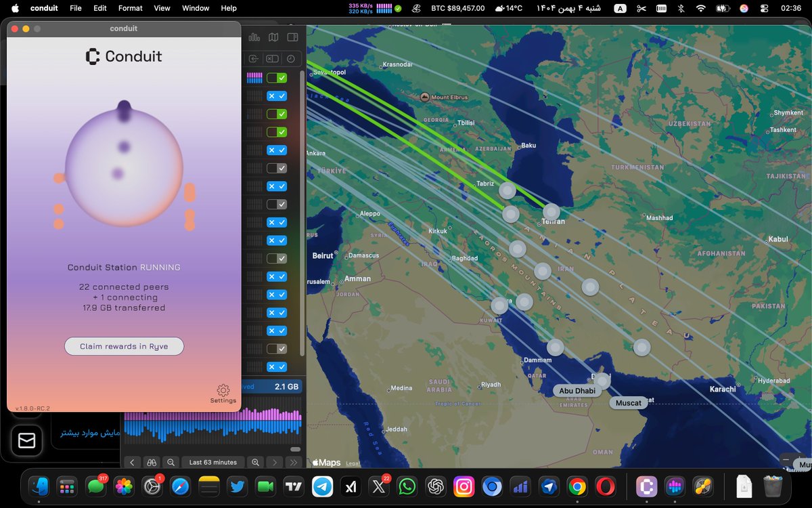Open Opera browser from the Dock
The width and height of the screenshot is (812, 508).
coord(606,486)
